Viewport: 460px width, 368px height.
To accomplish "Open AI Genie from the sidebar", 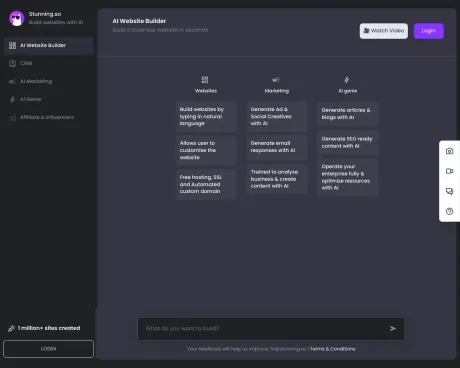I will pos(49,99).
